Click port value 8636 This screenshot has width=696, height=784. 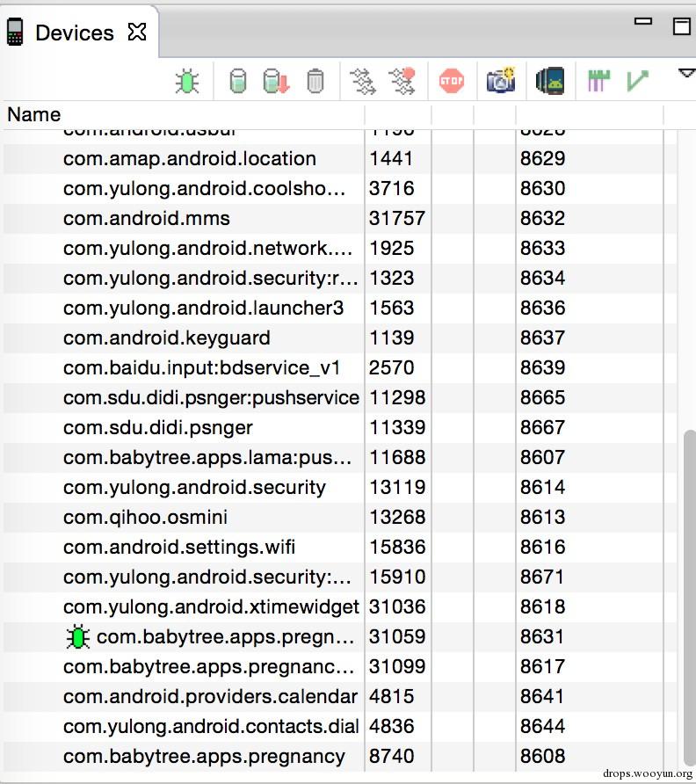[x=542, y=309]
